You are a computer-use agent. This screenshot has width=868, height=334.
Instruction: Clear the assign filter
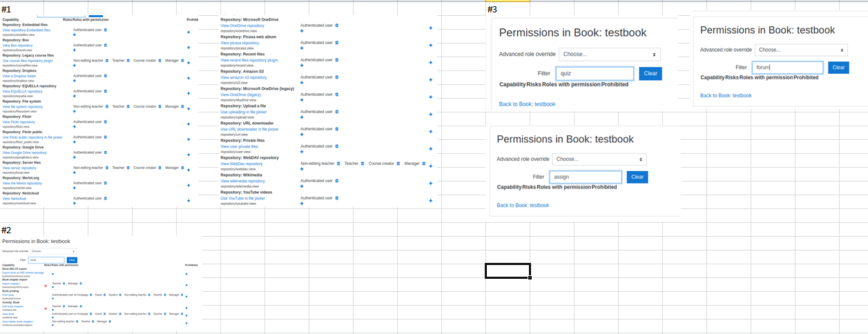[x=637, y=177]
